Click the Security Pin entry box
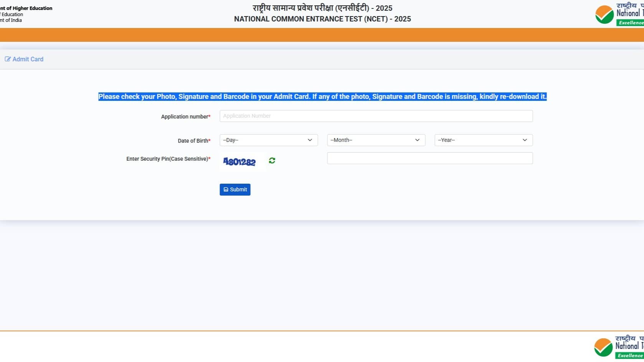Screen dimensions: 644x362 429,158
